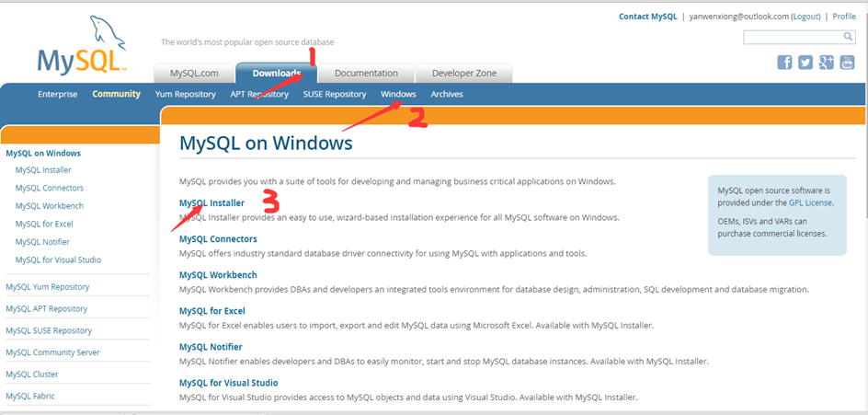Select MySQL on Windows in the sidebar

point(43,154)
